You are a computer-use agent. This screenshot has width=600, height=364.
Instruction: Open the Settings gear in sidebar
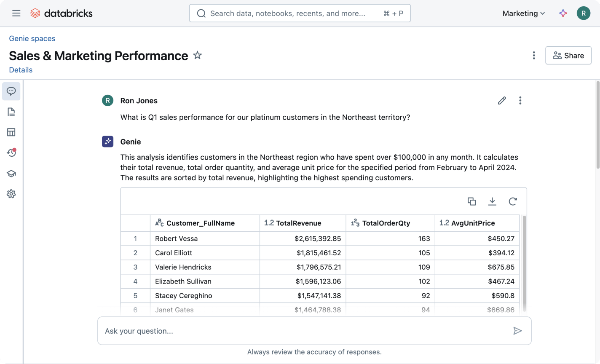point(11,194)
